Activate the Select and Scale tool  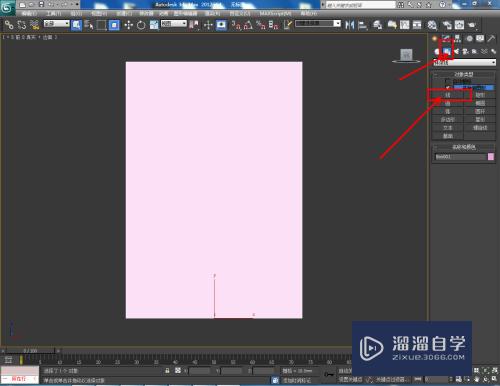pyautogui.click(x=154, y=25)
